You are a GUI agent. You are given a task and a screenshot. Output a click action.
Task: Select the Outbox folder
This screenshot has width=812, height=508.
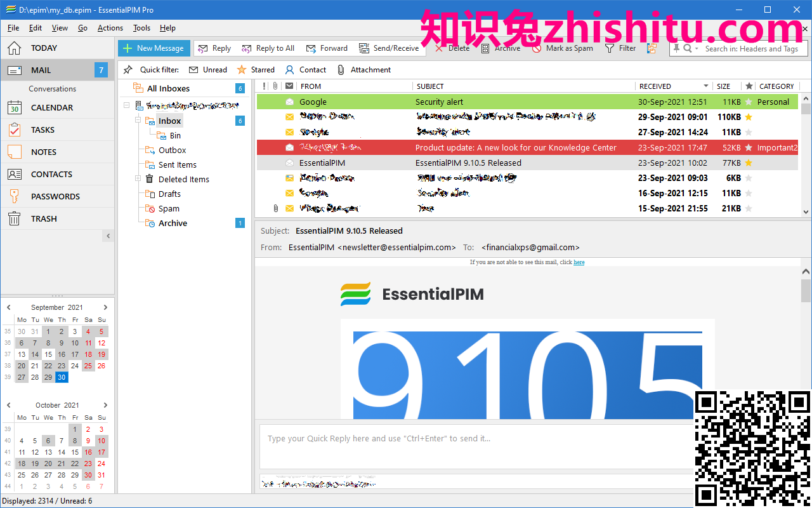pos(172,150)
